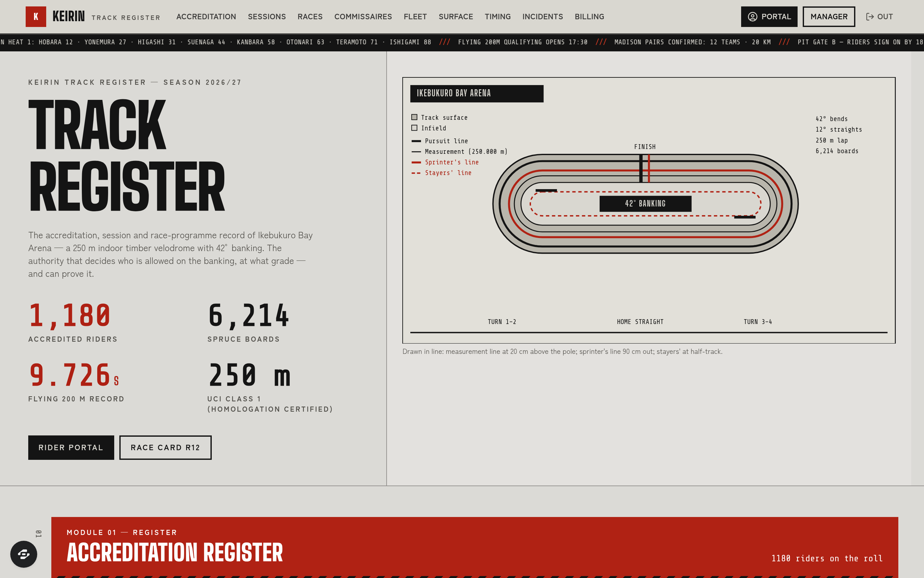The width and height of the screenshot is (924, 578).
Task: Click the HOME STRAIGHT label
Action: tap(640, 322)
